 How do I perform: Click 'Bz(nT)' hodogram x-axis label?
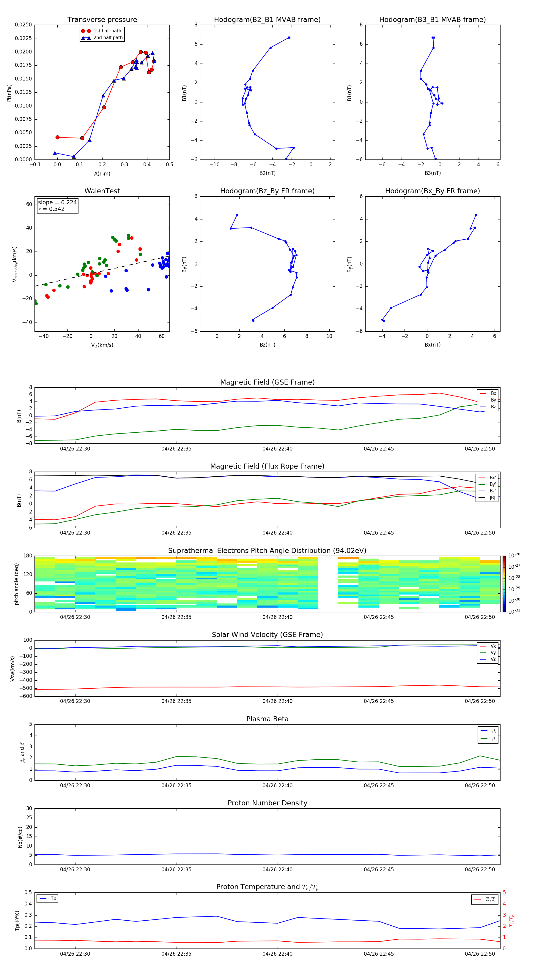click(267, 345)
